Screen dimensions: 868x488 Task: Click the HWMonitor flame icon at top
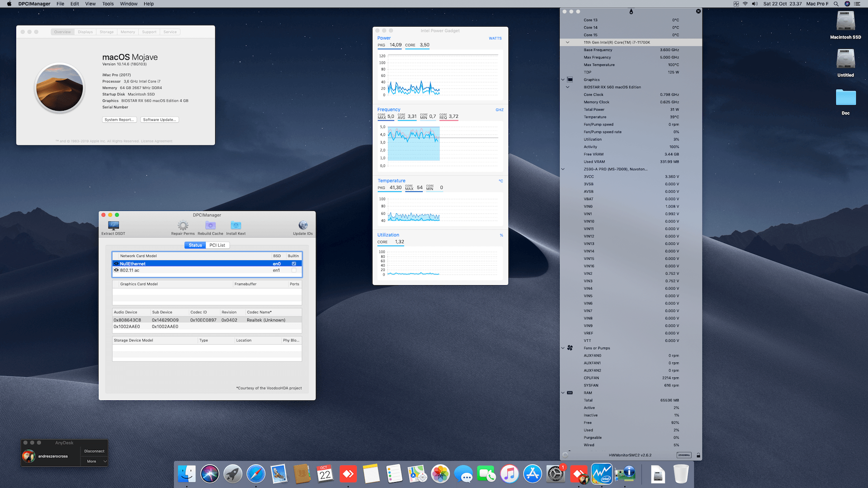point(631,11)
